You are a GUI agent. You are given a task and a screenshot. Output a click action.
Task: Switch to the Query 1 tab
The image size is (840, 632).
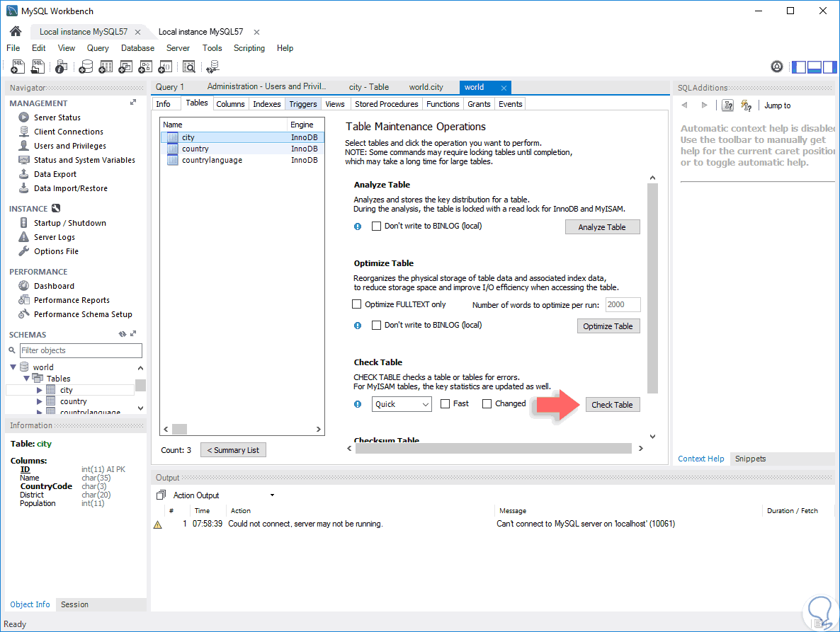coord(170,87)
